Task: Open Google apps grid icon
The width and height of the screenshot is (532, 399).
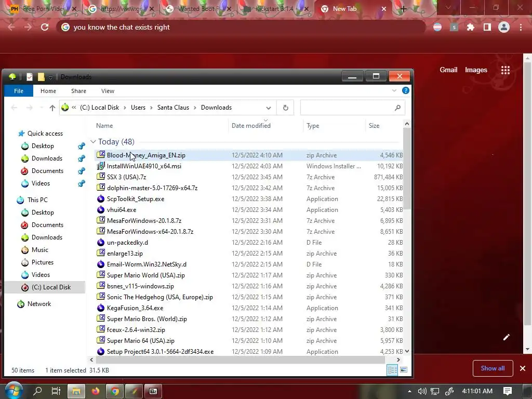Action: (505, 70)
